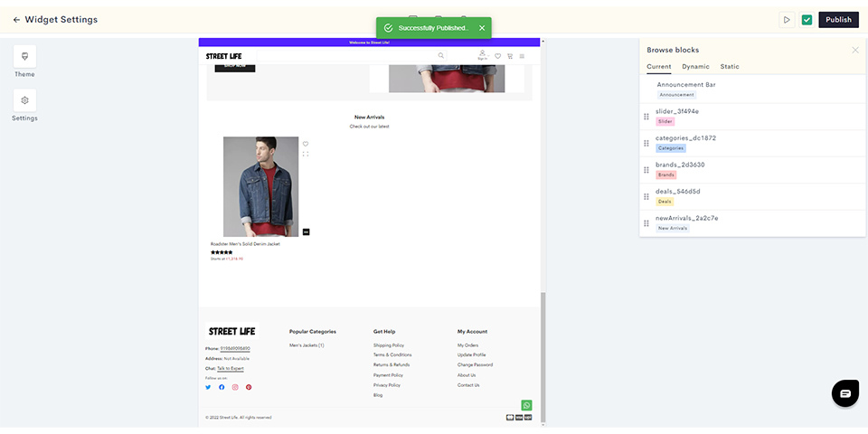The image size is (868, 434).
Task: Click the Slider tag label
Action: click(x=665, y=121)
